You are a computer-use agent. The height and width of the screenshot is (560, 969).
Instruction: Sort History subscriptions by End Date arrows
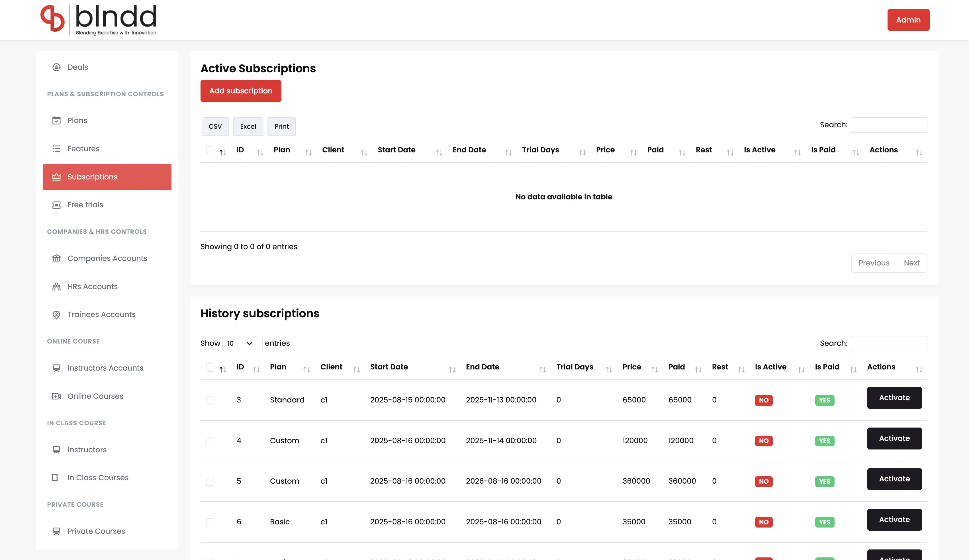[543, 369]
